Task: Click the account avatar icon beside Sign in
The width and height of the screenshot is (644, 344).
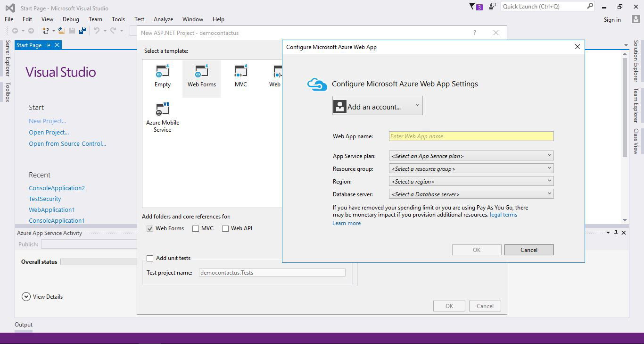Action: 636,19
